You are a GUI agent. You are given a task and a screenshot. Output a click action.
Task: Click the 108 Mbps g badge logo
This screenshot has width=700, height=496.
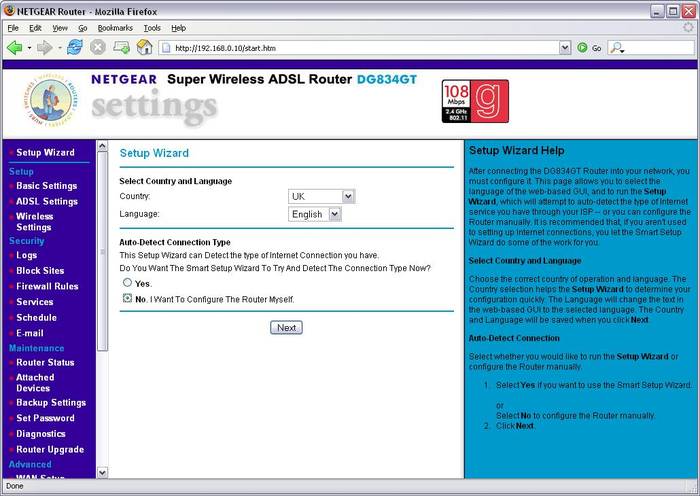(x=475, y=101)
